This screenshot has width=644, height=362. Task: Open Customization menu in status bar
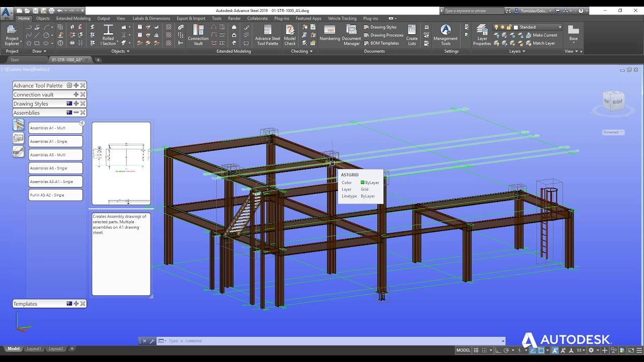coord(639,350)
